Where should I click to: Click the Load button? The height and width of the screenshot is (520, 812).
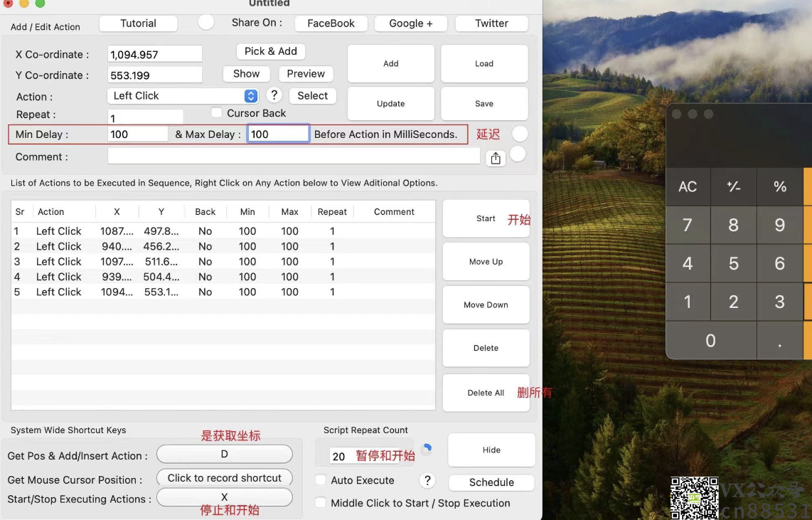[x=484, y=63]
